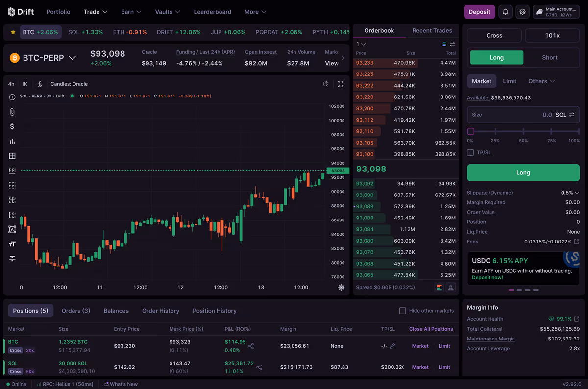Open the Trade dropdown menu
Image resolution: width=588 pixels, height=389 pixels.
point(96,12)
